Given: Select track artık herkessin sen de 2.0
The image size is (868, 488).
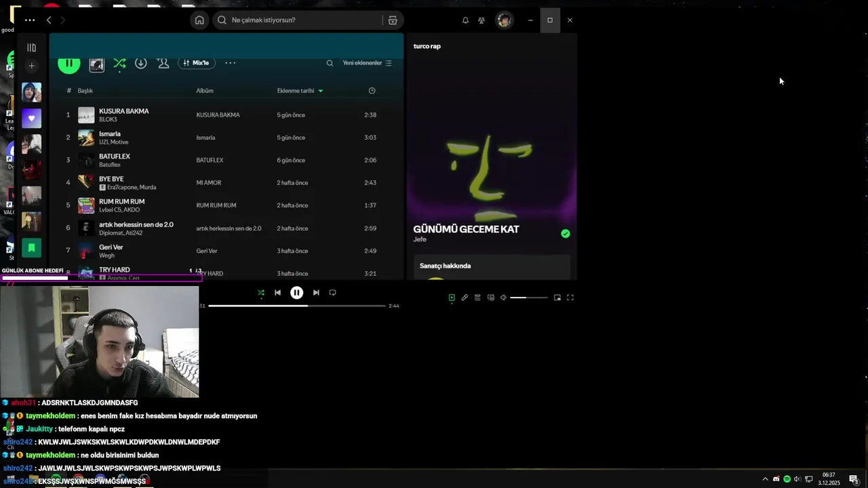Looking at the screenshot, I should click(x=136, y=224).
